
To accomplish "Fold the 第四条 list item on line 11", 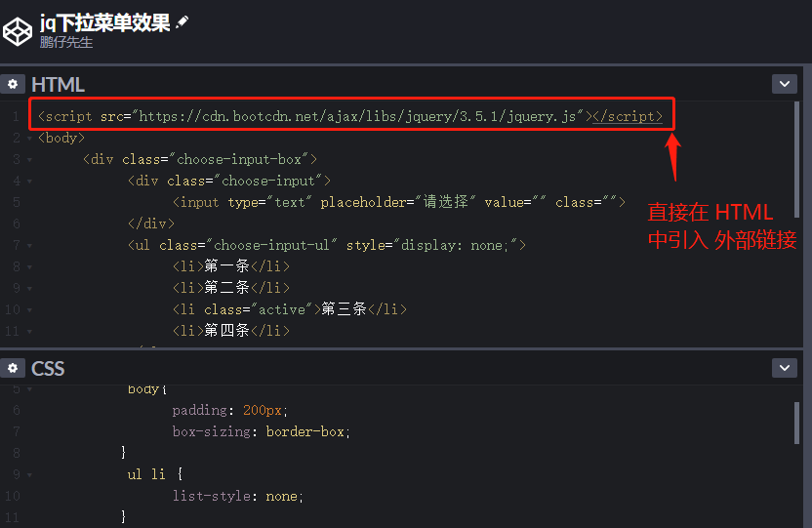I will pyautogui.click(x=29, y=331).
